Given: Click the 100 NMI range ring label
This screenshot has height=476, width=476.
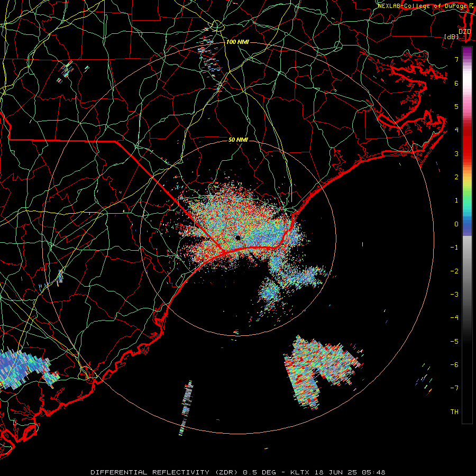Looking at the screenshot, I should pyautogui.click(x=237, y=42).
